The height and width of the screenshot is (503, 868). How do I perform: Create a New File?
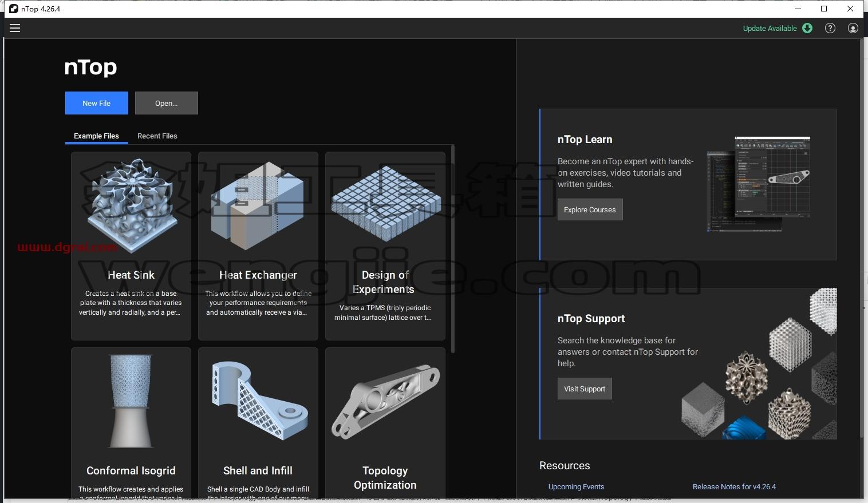96,103
